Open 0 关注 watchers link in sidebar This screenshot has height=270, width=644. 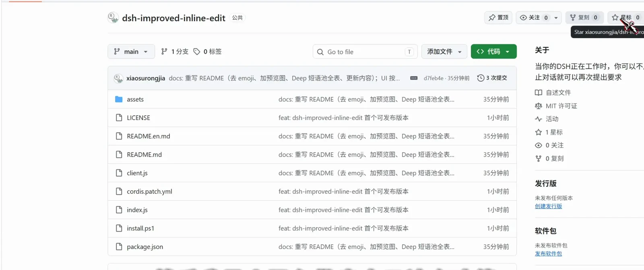[549, 145]
